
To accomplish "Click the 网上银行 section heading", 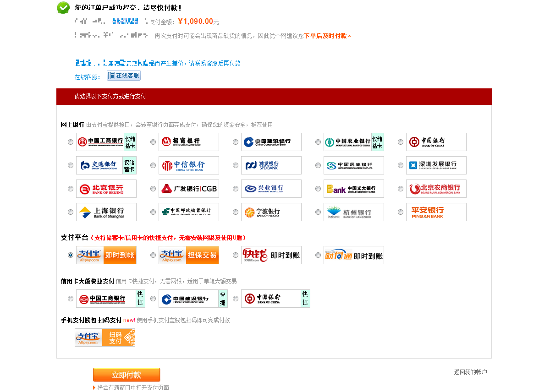I will coord(72,125).
